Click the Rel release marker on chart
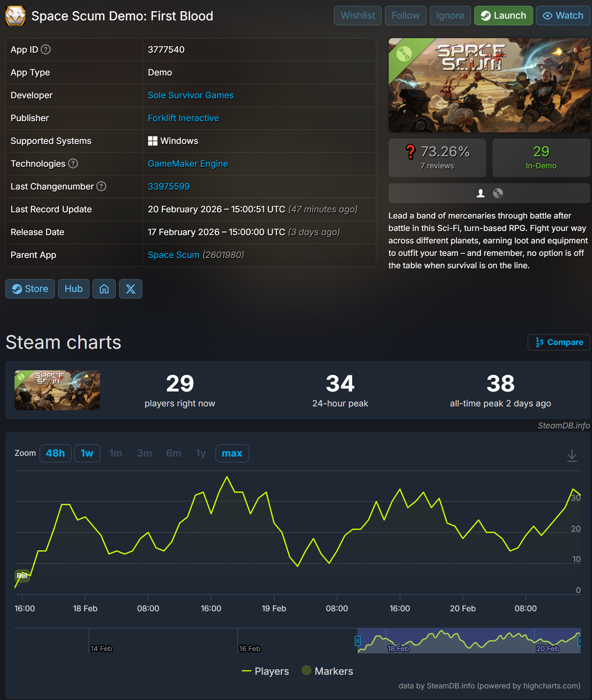Screen dimensions: 592x700 pos(22,576)
